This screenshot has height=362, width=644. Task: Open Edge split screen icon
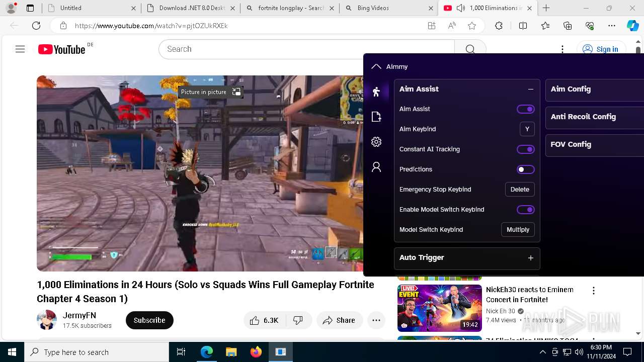pos(523,26)
